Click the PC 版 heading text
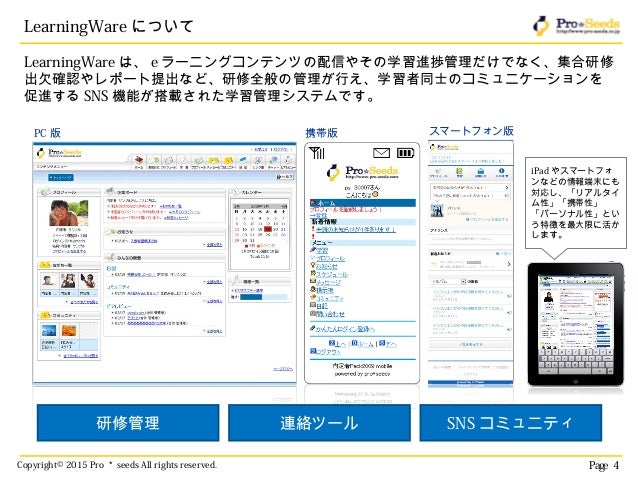This screenshot has height=479, width=638. click(47, 133)
